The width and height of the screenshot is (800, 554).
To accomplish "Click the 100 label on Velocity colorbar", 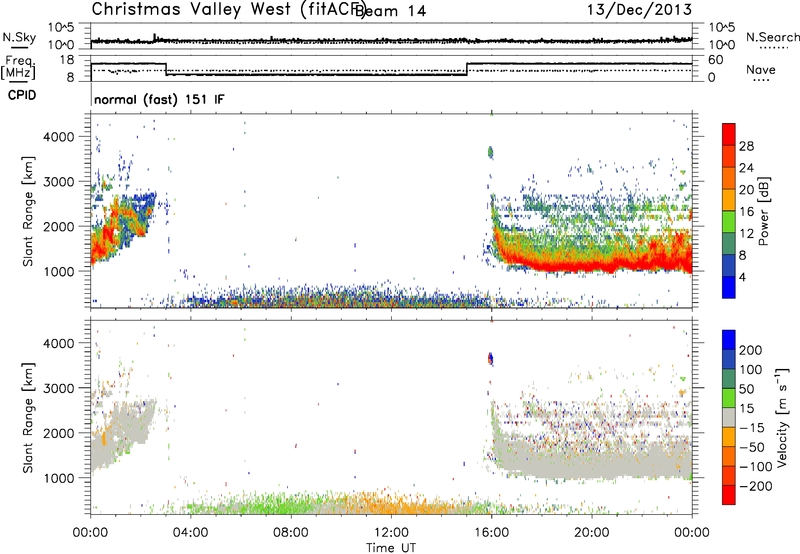I will [x=751, y=369].
